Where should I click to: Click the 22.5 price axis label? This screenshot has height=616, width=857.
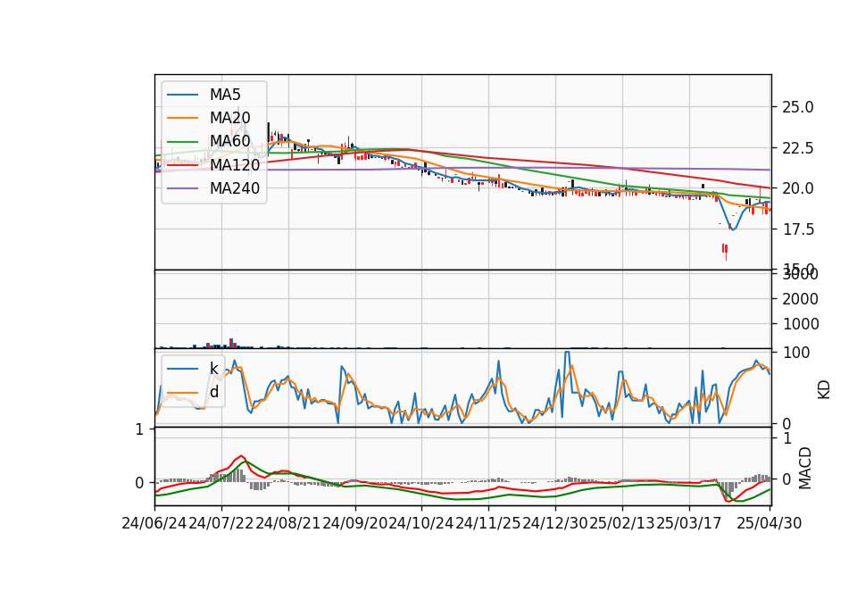[797, 148]
